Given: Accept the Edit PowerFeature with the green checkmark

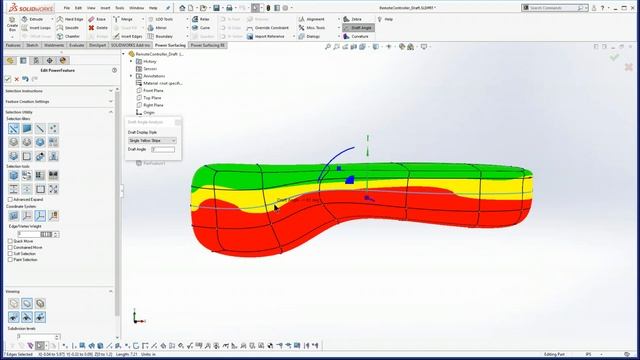Looking at the screenshot, I should [x=8, y=79].
